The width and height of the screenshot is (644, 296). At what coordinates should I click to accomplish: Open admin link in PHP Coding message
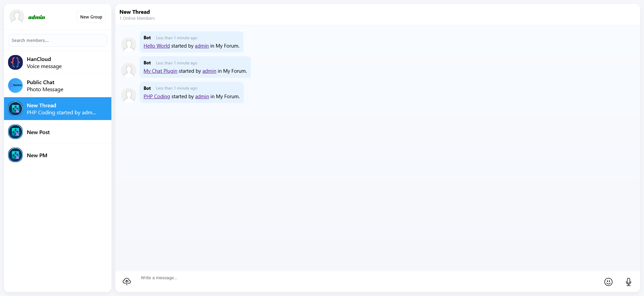click(x=202, y=97)
